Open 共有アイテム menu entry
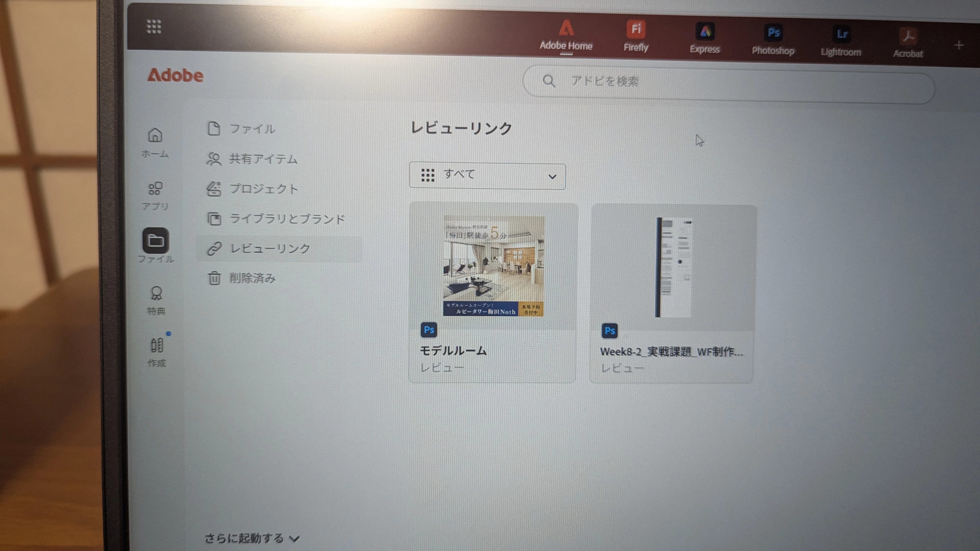This screenshot has width=980, height=551. pyautogui.click(x=262, y=159)
